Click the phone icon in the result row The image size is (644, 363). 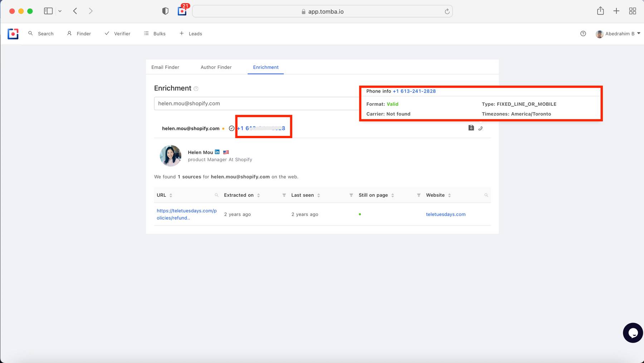480,128
